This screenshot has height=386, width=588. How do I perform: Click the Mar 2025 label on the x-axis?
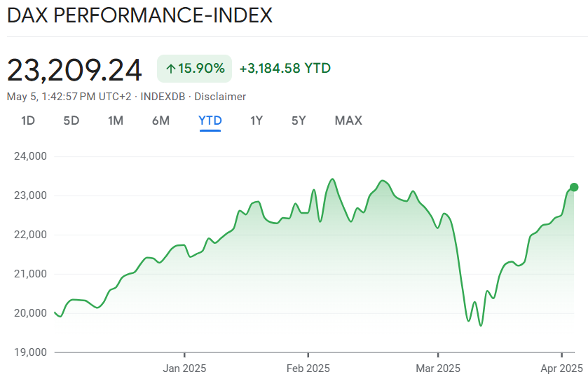pyautogui.click(x=438, y=367)
